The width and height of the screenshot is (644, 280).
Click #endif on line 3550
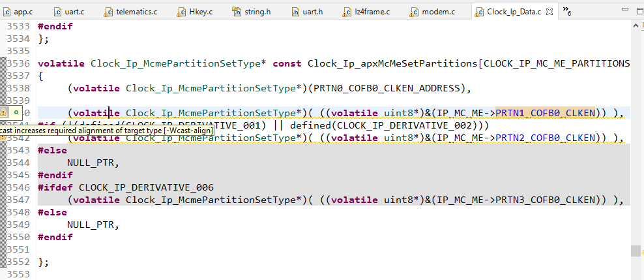coord(55,237)
